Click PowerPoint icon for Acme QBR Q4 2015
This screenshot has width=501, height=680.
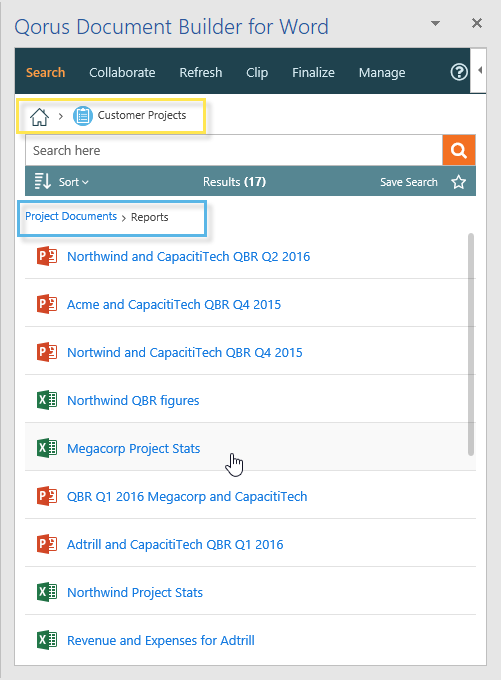coord(47,304)
